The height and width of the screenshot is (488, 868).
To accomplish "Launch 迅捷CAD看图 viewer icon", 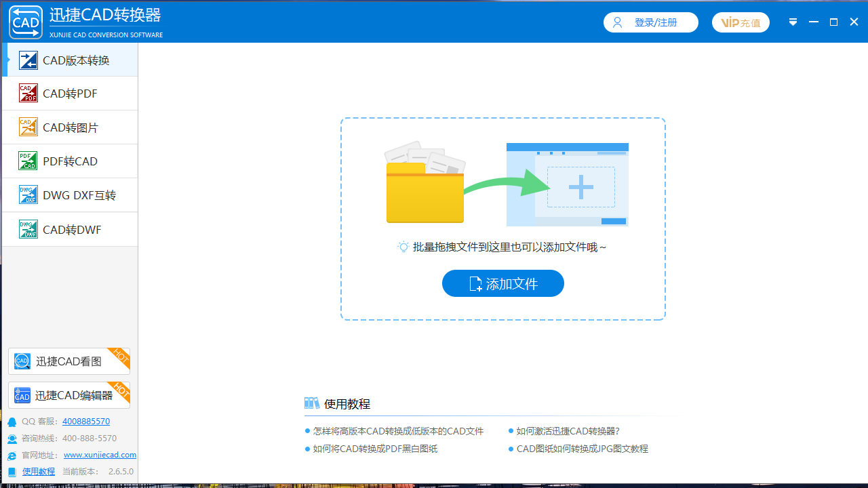I will (22, 361).
